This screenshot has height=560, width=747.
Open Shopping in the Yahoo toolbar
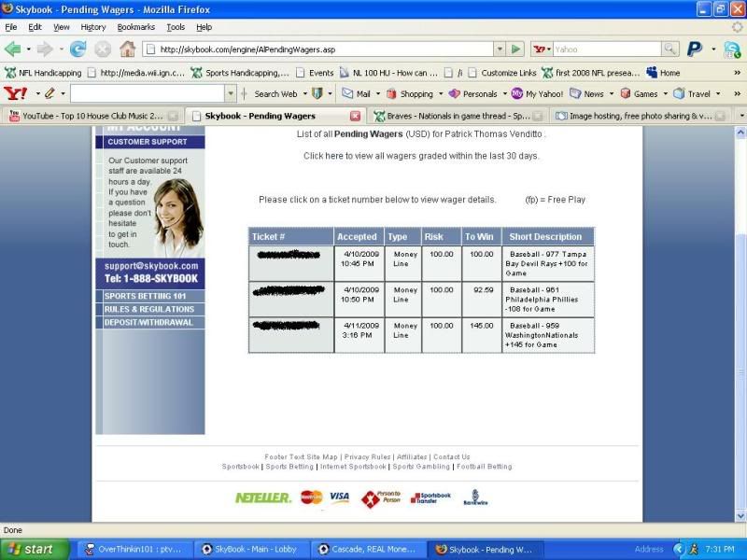(410, 94)
